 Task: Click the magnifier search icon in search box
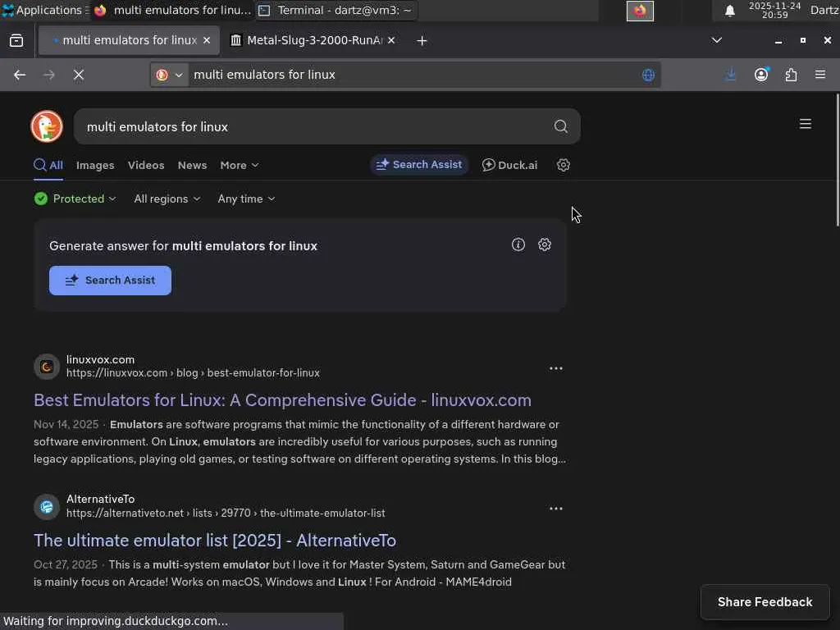pyautogui.click(x=560, y=126)
